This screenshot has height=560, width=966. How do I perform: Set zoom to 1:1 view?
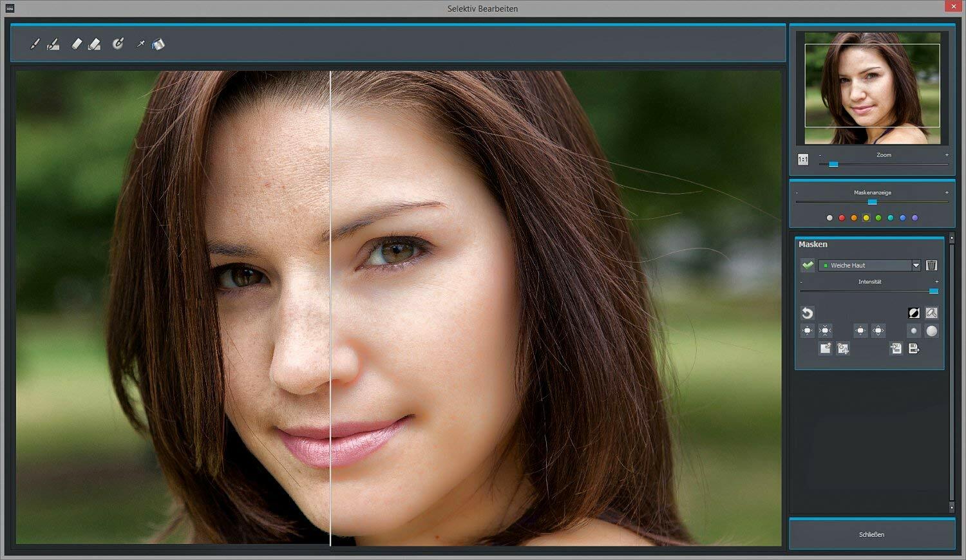coord(803,159)
